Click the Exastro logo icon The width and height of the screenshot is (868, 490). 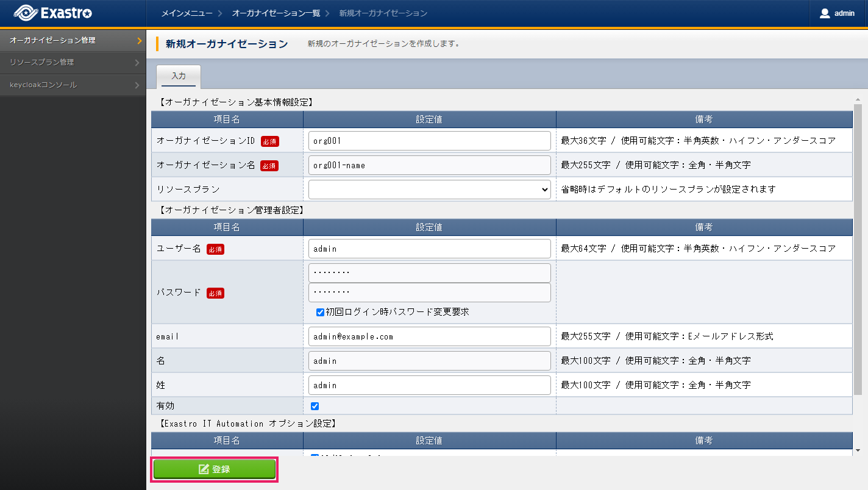coord(26,13)
